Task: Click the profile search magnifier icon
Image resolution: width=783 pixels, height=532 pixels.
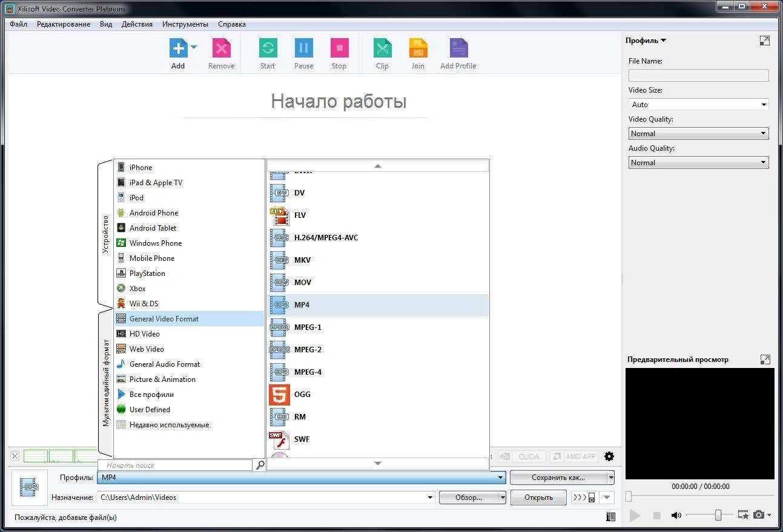Action: 260,465
